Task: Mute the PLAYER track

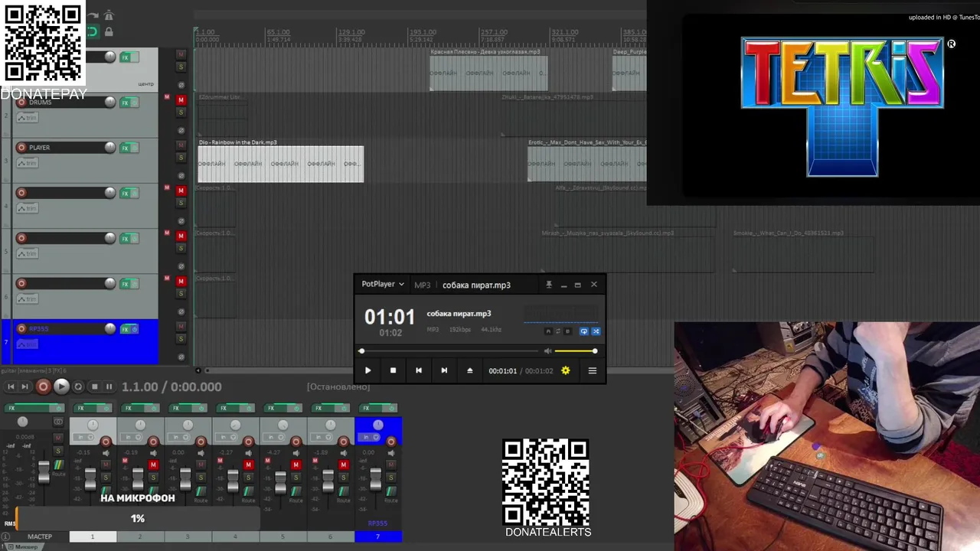Action: click(x=181, y=145)
